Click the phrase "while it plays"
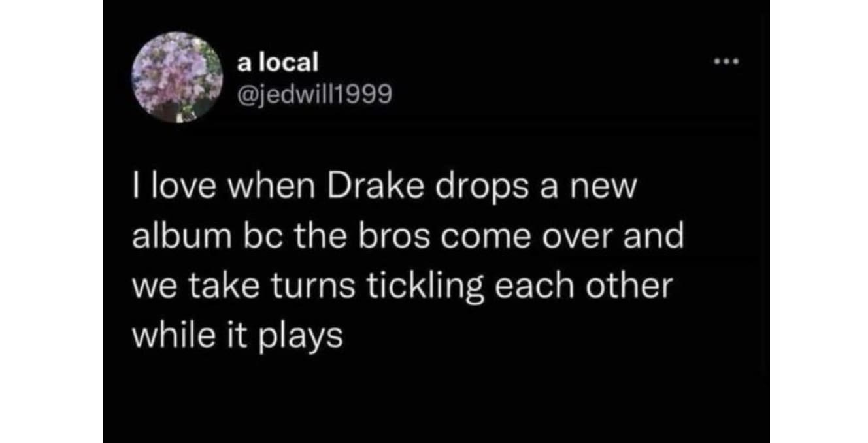Image resolution: width=868 pixels, height=443 pixels. click(x=237, y=336)
